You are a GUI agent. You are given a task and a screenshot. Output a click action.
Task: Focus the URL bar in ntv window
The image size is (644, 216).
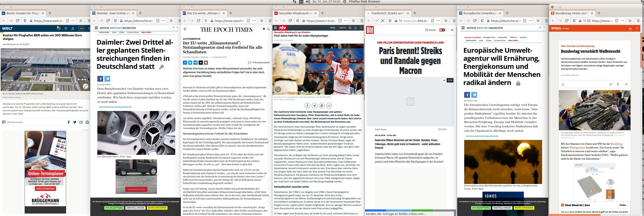[x=321, y=21]
